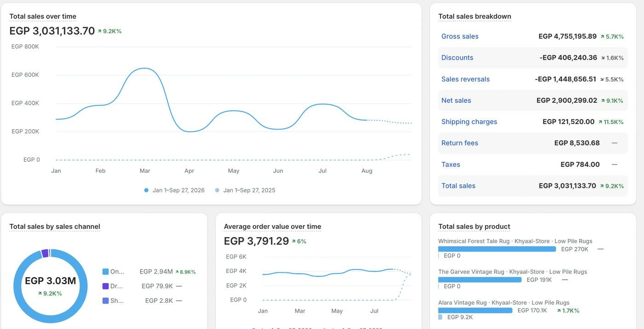Click the Gross sales link
The image size is (644, 329).
point(460,36)
